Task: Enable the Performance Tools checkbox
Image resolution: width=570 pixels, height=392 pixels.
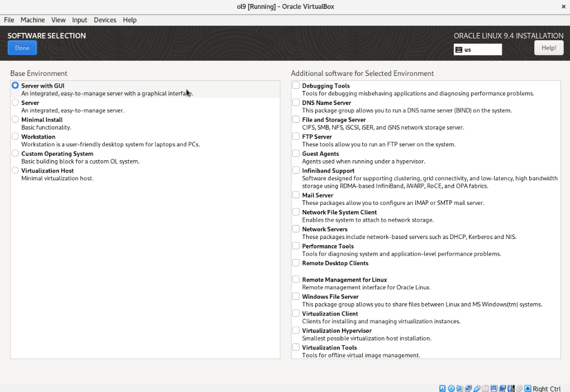Action: [x=296, y=246]
